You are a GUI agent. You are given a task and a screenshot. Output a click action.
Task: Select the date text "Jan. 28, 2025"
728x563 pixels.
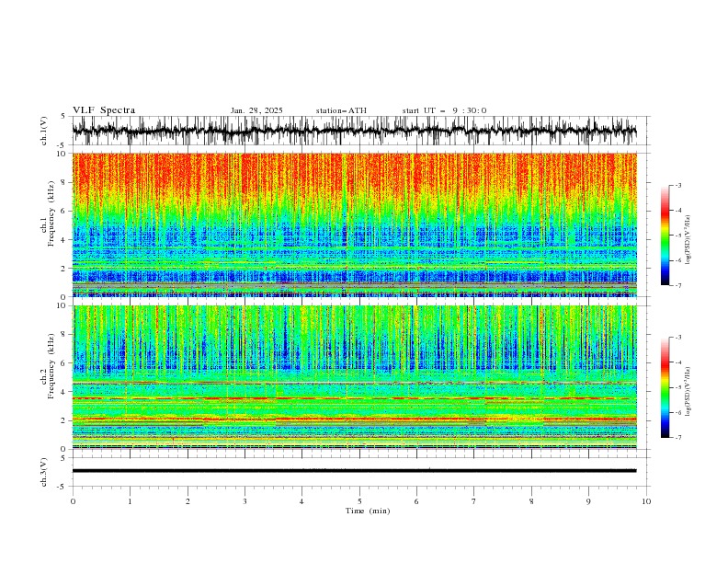256,110
